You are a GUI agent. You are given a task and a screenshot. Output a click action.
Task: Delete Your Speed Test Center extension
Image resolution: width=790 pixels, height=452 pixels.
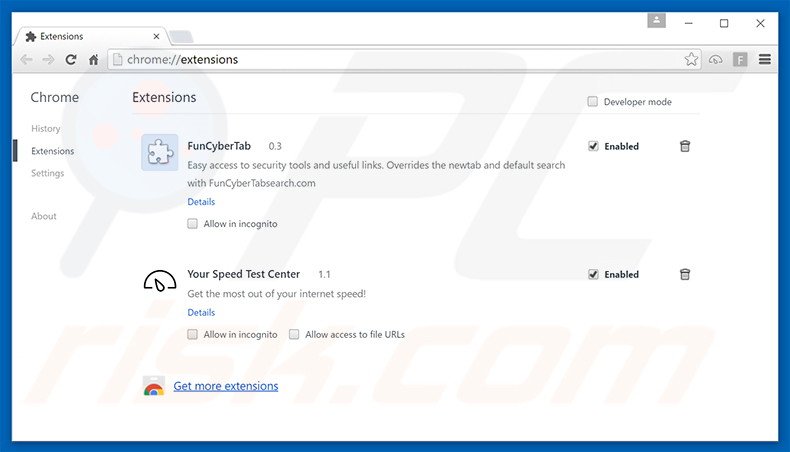coord(685,274)
